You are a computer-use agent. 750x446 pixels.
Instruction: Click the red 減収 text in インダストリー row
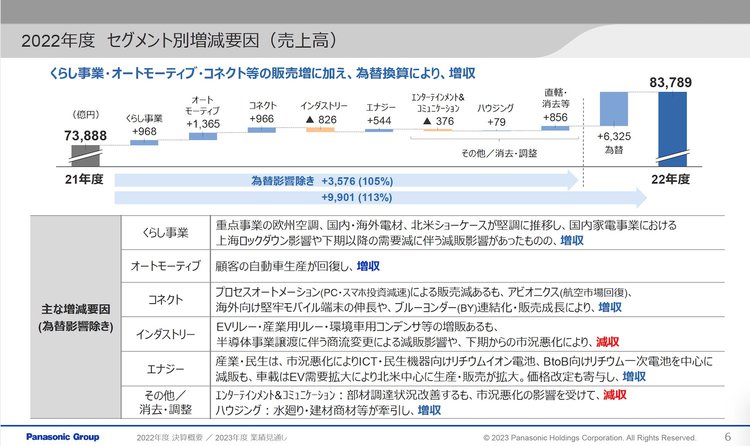coord(607,338)
